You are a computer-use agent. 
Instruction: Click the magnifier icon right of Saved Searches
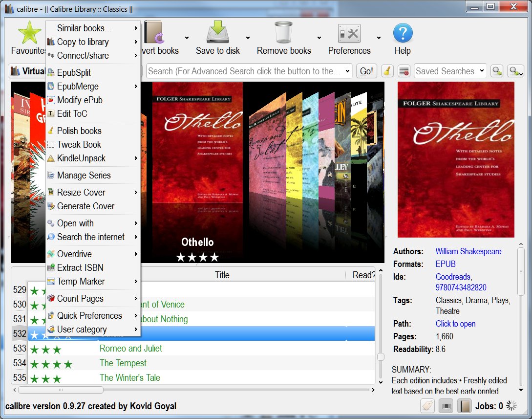coord(497,71)
